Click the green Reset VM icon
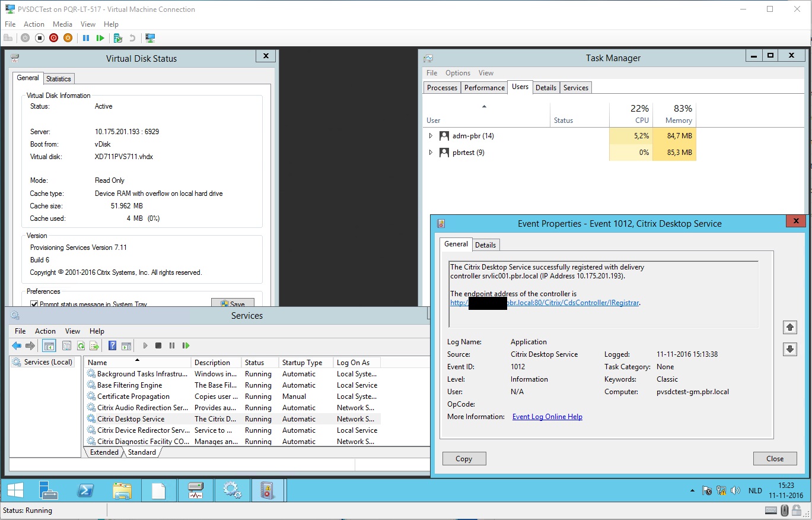The width and height of the screenshot is (812, 520). 100,38
